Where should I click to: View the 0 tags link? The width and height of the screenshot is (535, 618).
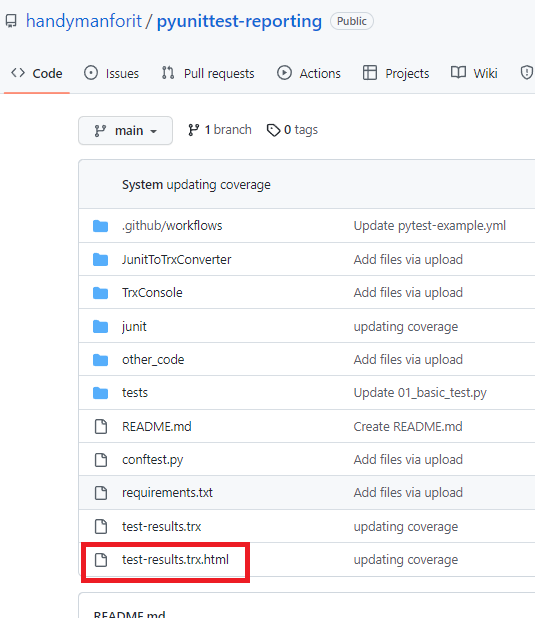[292, 130]
